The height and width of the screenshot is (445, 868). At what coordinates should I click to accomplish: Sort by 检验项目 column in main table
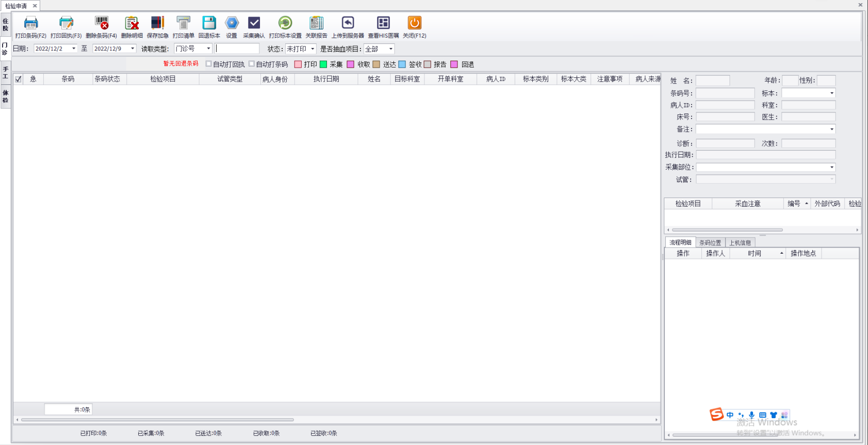point(163,79)
